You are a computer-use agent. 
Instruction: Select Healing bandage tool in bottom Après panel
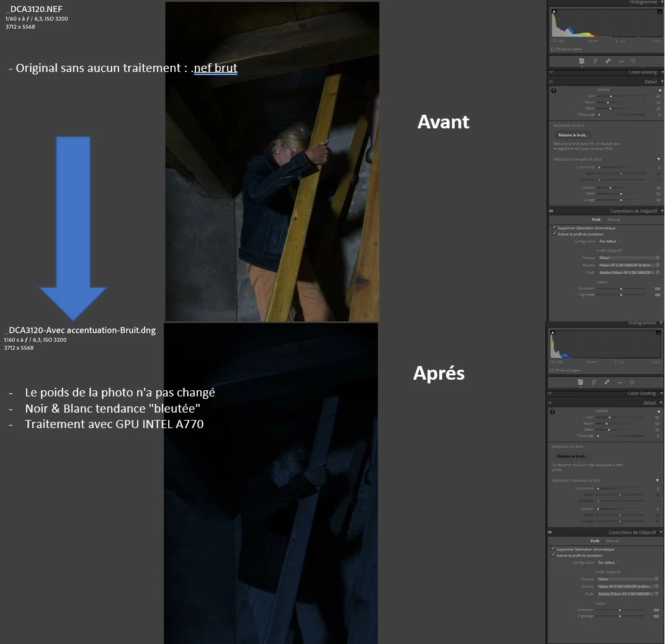[x=607, y=382]
